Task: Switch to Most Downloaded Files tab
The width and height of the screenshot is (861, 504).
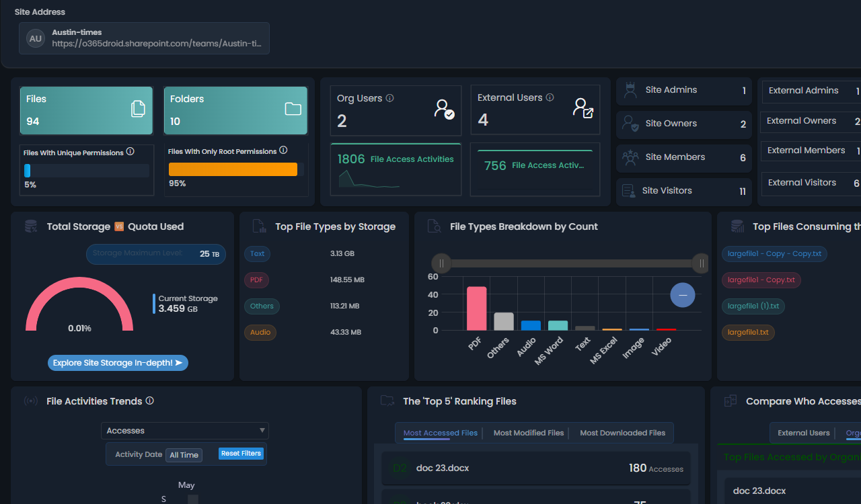Action: point(622,433)
